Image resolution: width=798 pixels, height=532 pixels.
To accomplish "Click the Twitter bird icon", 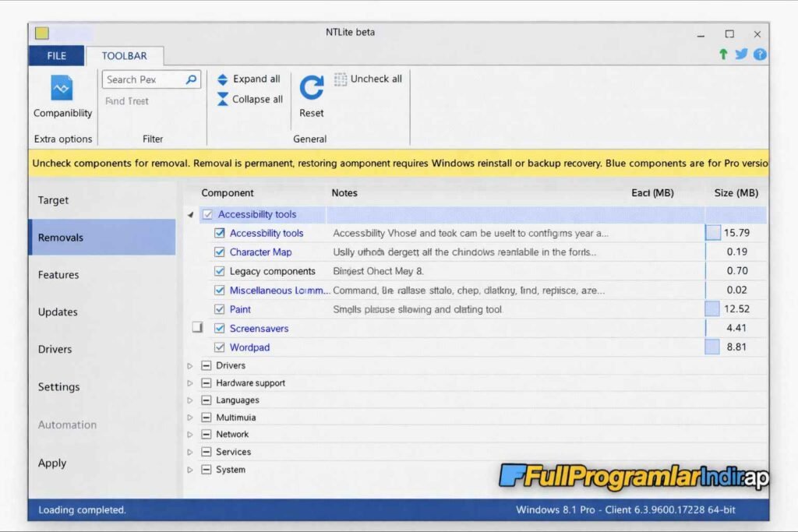I will coord(741,55).
